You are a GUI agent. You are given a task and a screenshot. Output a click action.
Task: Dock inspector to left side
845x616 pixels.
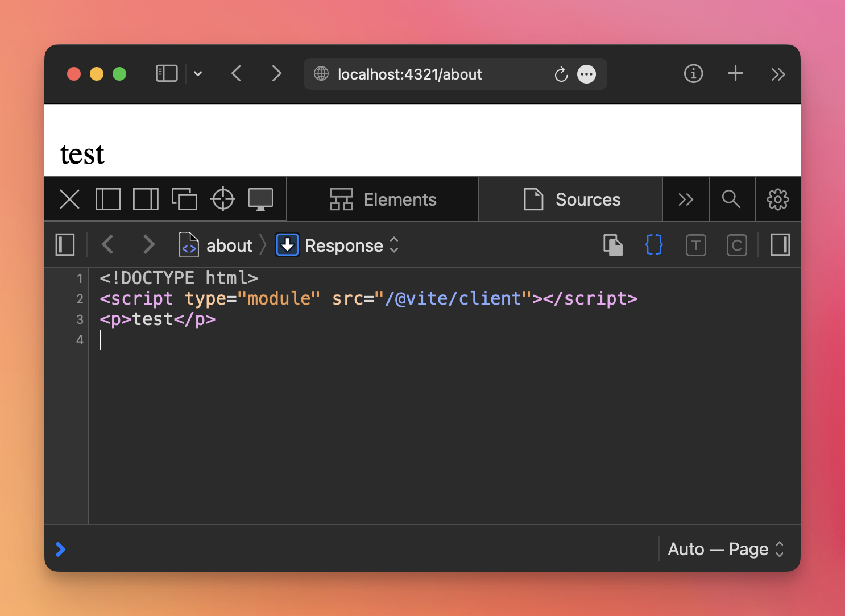[x=107, y=199]
